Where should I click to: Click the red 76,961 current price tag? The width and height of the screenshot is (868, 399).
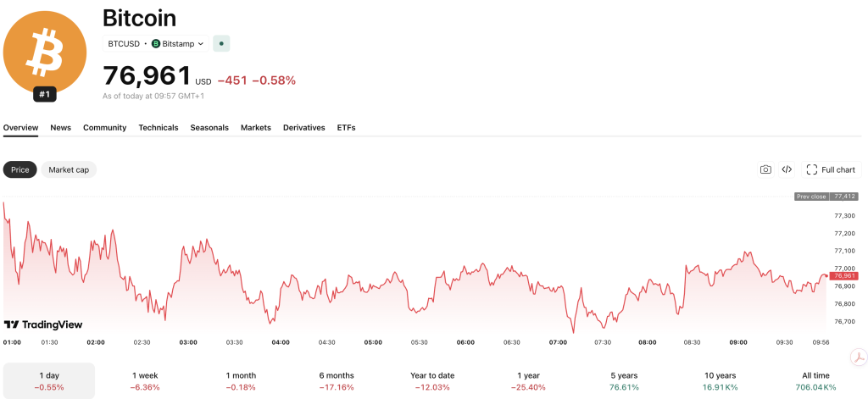[x=845, y=275]
